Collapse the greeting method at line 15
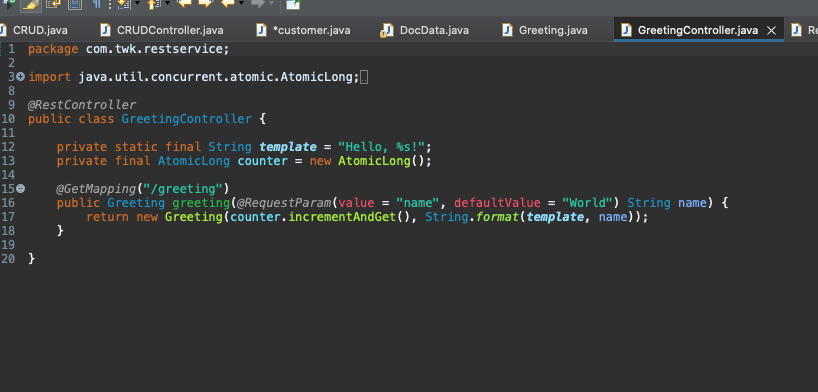 (20, 188)
